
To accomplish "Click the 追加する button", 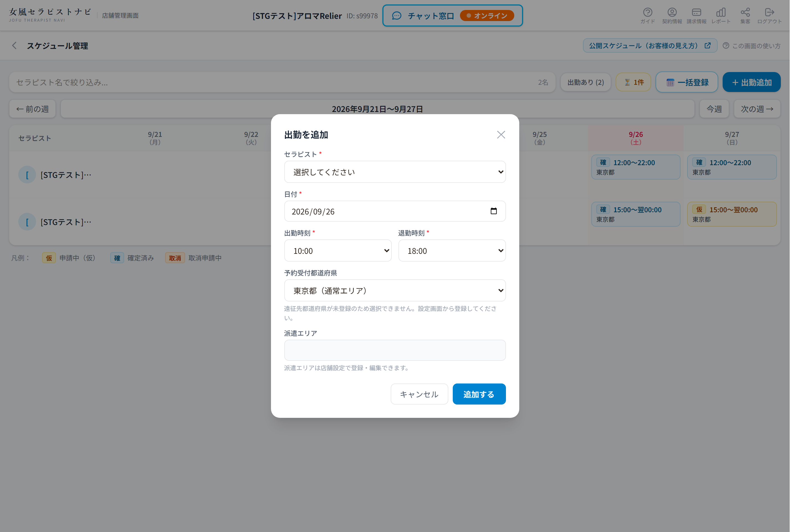I will (x=479, y=394).
